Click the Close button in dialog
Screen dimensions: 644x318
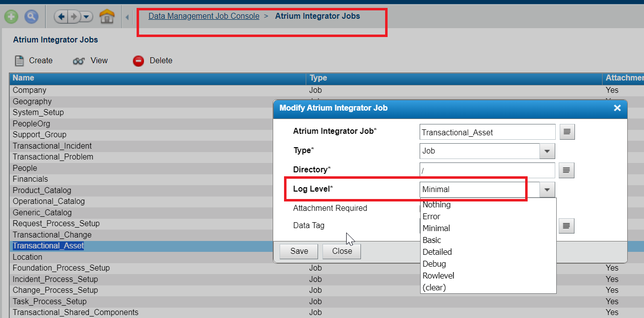click(x=342, y=251)
